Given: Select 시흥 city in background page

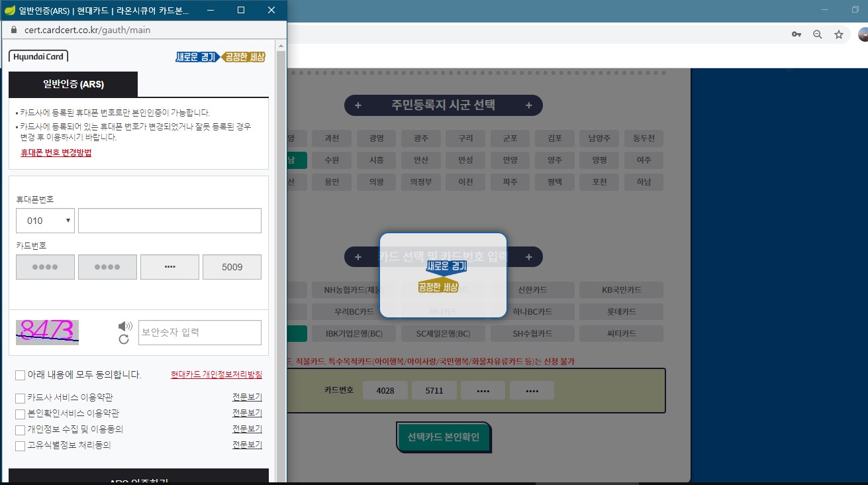Looking at the screenshot, I should [x=376, y=160].
